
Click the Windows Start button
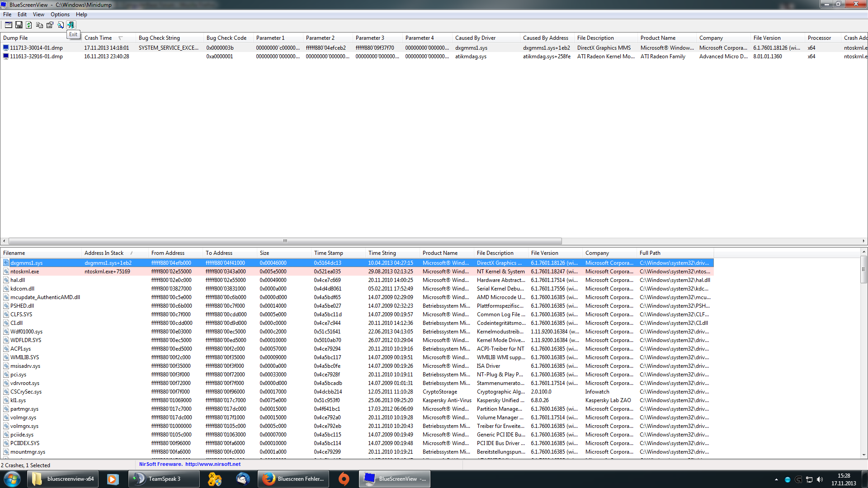pyautogui.click(x=12, y=479)
